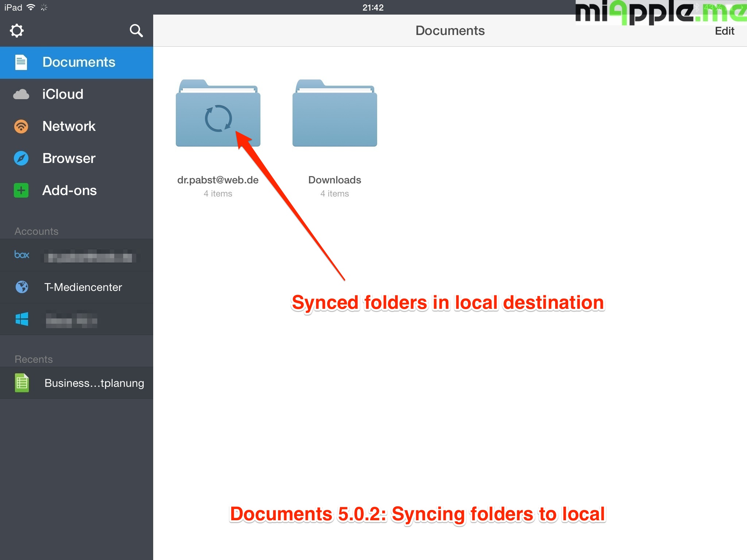This screenshot has width=747, height=560.
Task: Tap the Wi-Fi status bar icon
Action: [31, 7]
